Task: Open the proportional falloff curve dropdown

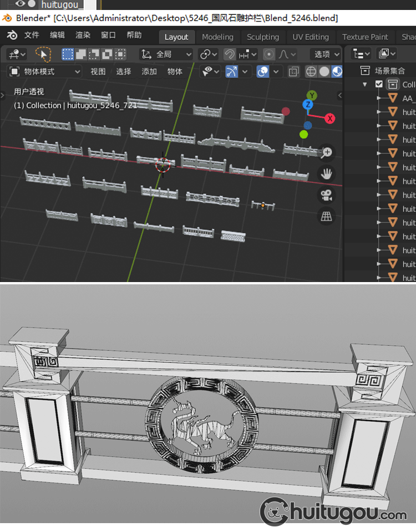Action: (x=287, y=54)
